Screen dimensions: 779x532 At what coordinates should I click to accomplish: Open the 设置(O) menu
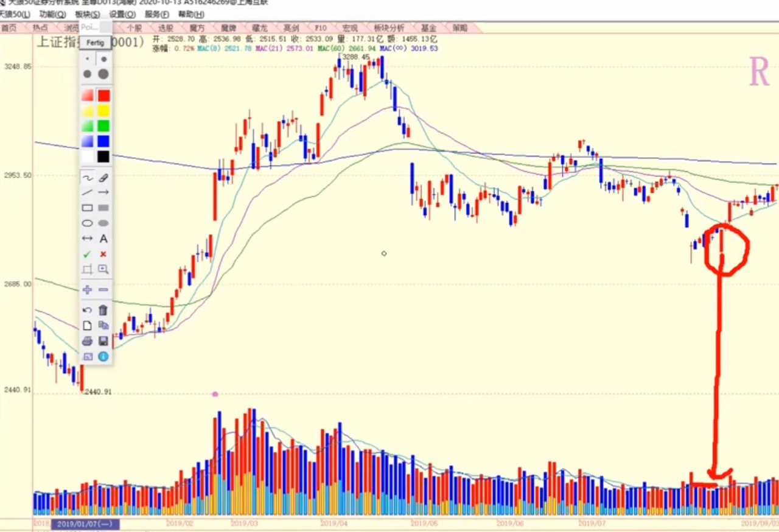coord(122,14)
